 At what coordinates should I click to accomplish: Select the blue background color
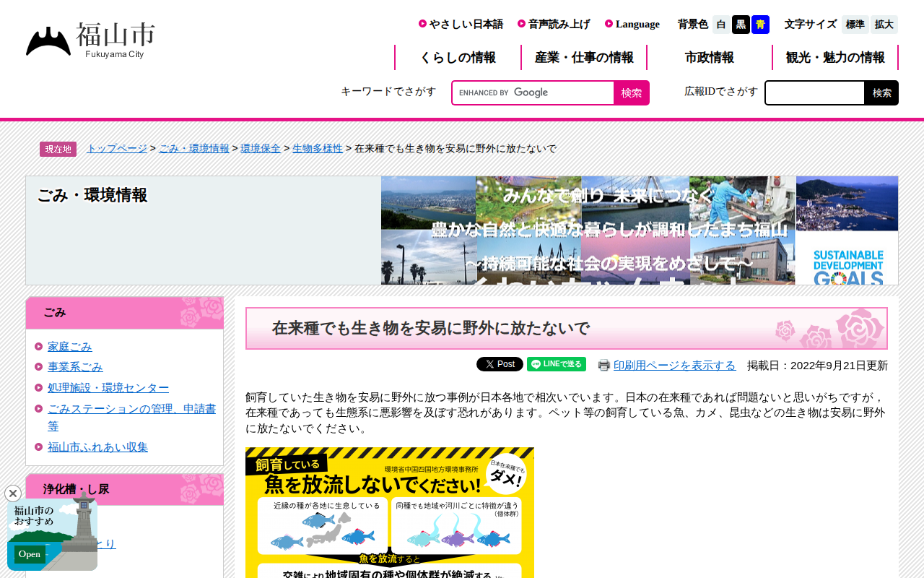[760, 25]
